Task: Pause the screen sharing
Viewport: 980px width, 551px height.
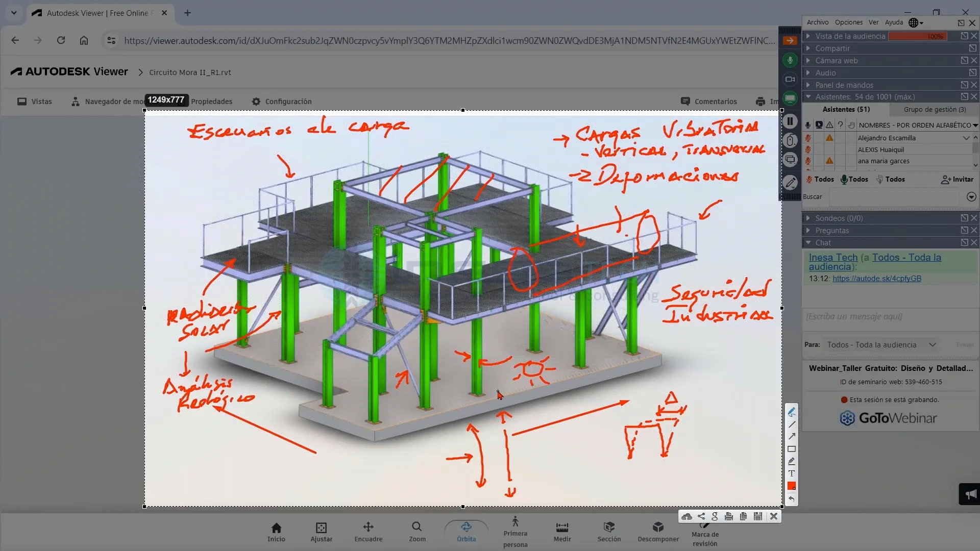Action: tap(790, 121)
